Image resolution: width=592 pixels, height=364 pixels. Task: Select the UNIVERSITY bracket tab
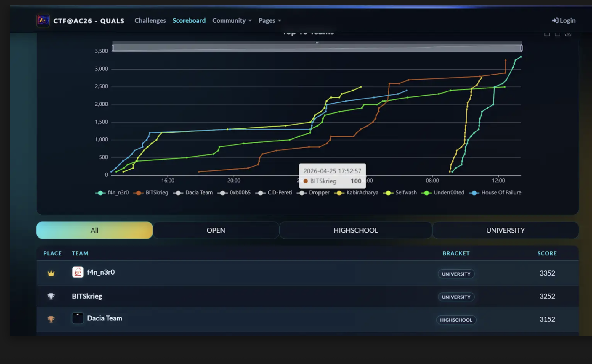505,230
